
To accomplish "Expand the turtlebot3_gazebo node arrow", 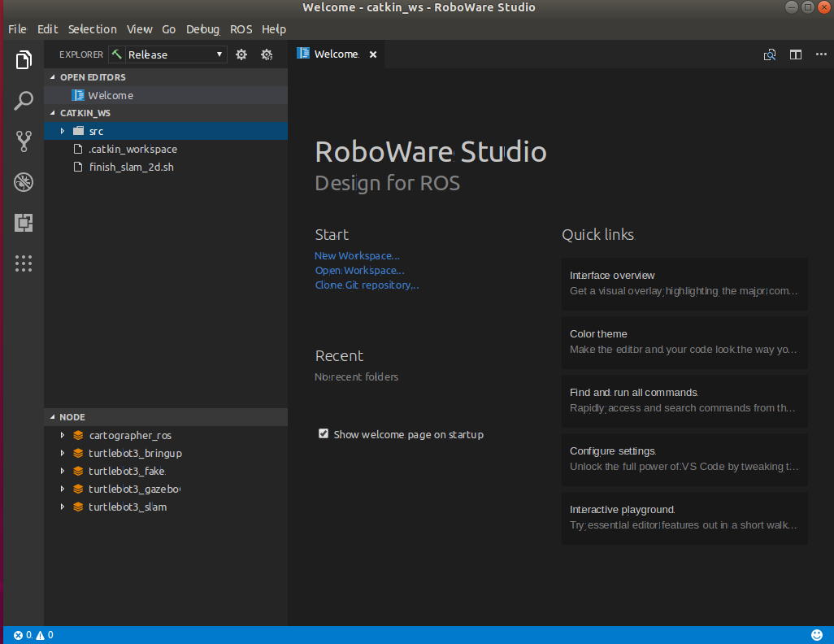I will (63, 490).
